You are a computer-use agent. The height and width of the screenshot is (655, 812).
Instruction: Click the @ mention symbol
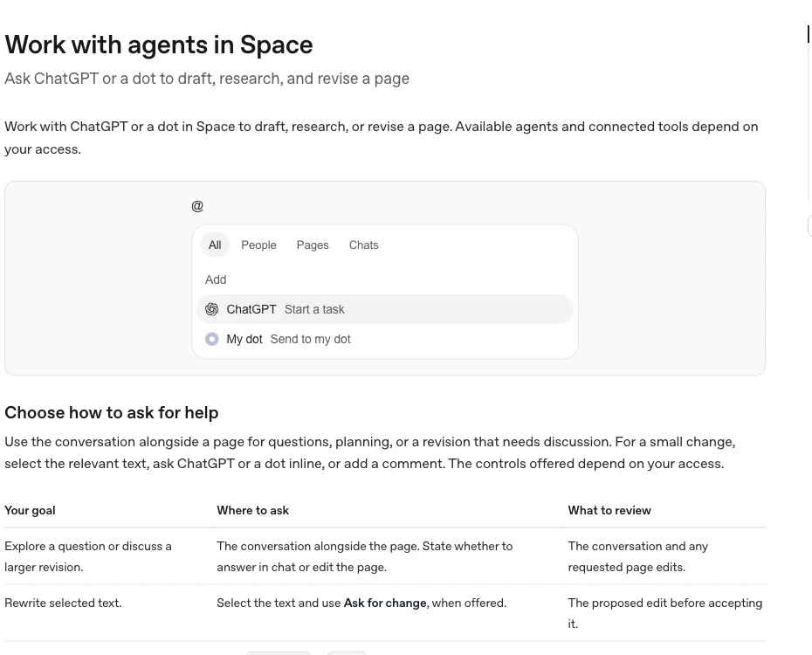[197, 206]
